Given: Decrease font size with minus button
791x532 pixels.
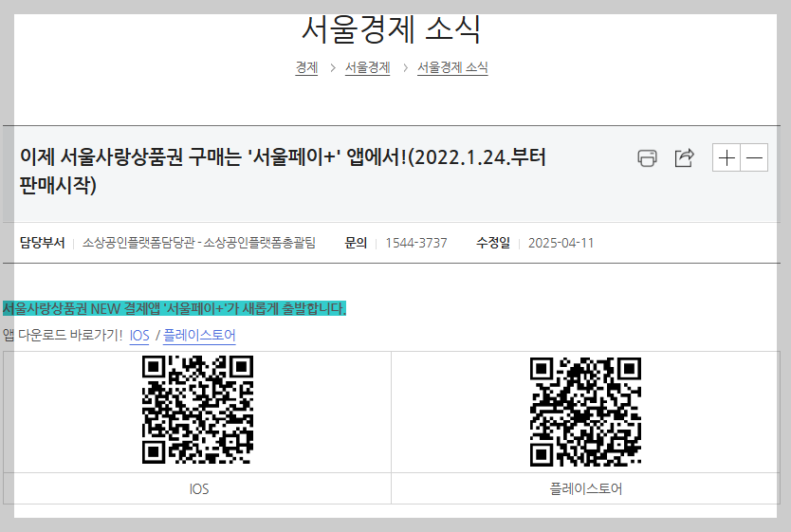Looking at the screenshot, I should coord(754,157).
